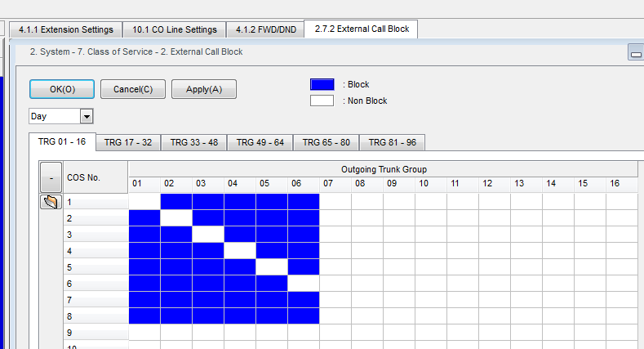Open the TRG 33 - 48 tab
The image size is (644, 349).
[x=194, y=143]
